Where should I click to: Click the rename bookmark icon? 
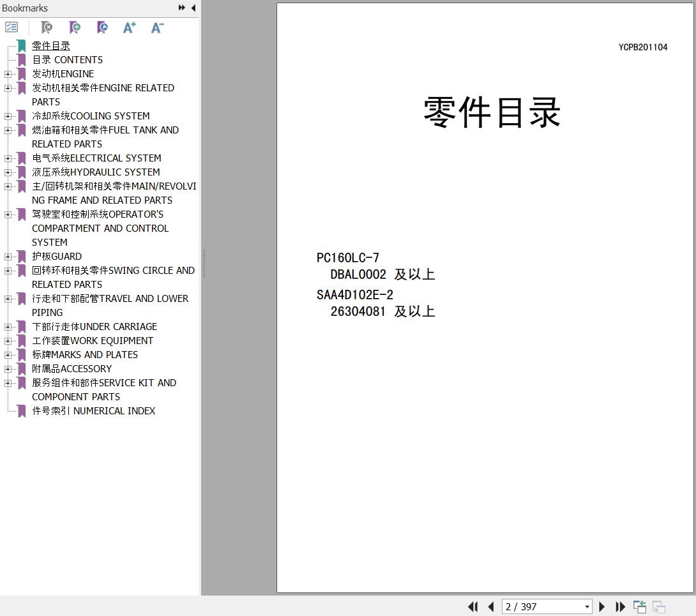coord(102,27)
